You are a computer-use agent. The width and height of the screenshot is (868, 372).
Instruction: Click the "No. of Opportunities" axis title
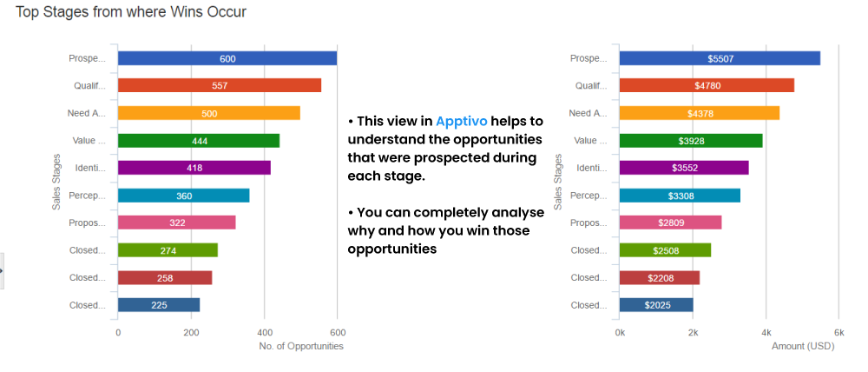(x=301, y=346)
